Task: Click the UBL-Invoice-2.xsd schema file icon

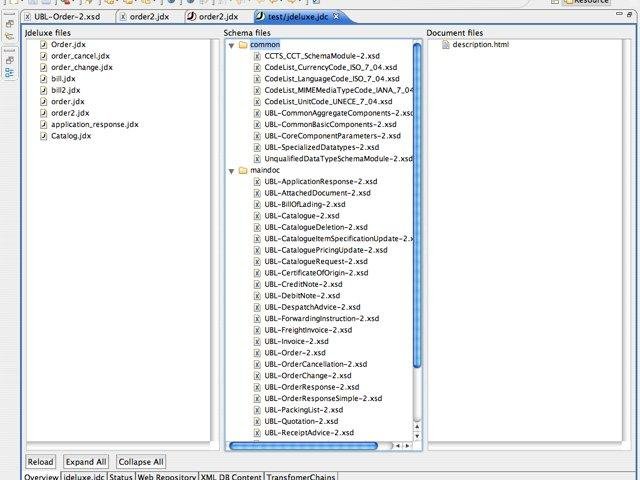Action: pos(257,342)
